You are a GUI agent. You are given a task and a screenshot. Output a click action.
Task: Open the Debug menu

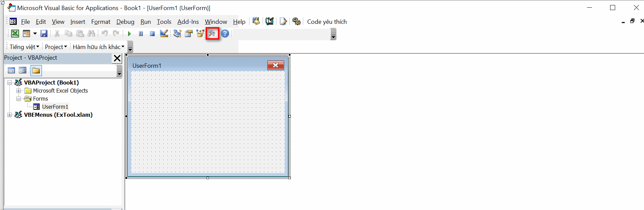pos(125,22)
